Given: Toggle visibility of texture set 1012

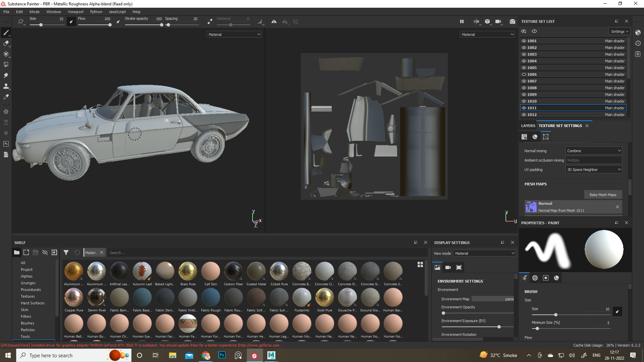Looking at the screenshot, I should 524,115.
